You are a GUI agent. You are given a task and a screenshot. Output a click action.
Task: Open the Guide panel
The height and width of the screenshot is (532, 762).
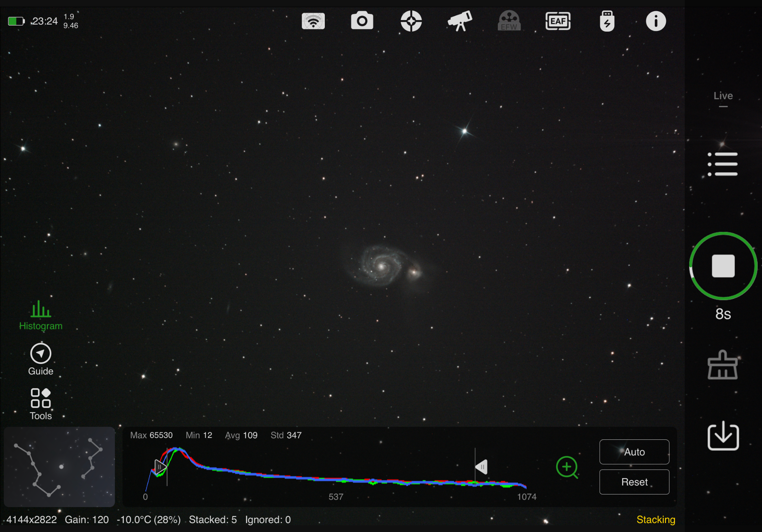41,359
